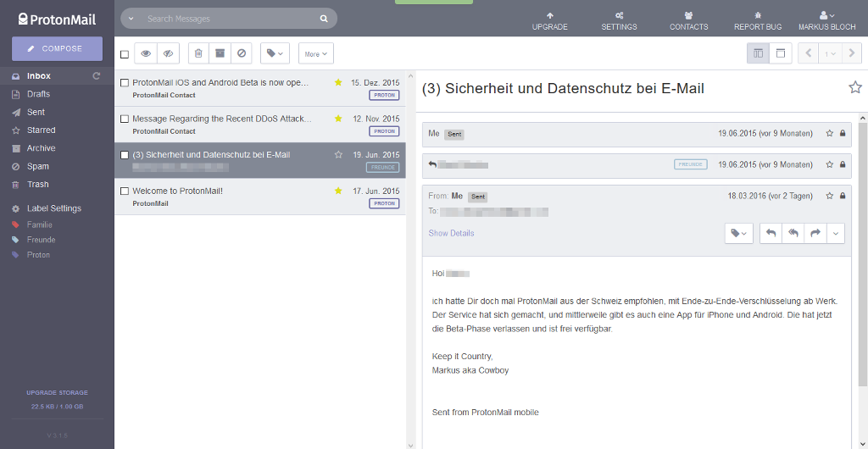Viewport: 868px width, 449px height.
Task: Unstar the DDoS Attack message
Action: (338, 119)
